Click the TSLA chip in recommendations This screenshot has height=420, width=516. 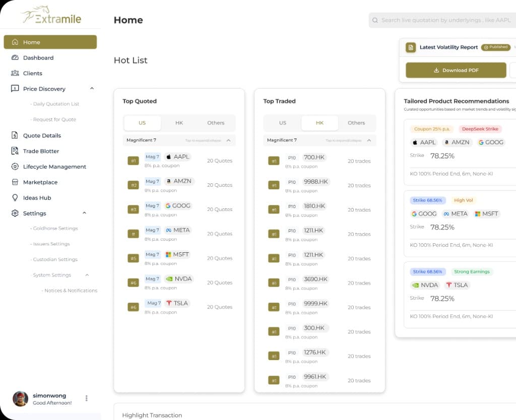click(x=457, y=285)
